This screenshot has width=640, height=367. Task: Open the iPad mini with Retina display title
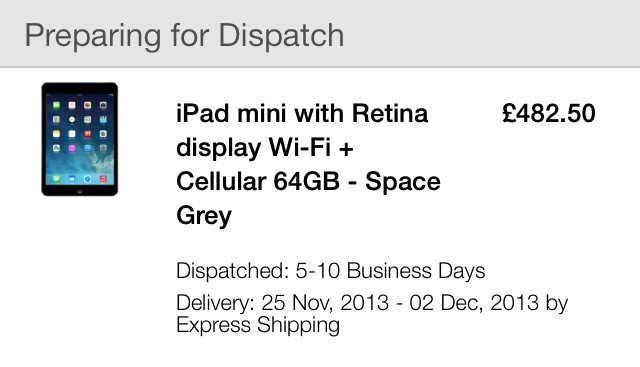(308, 164)
